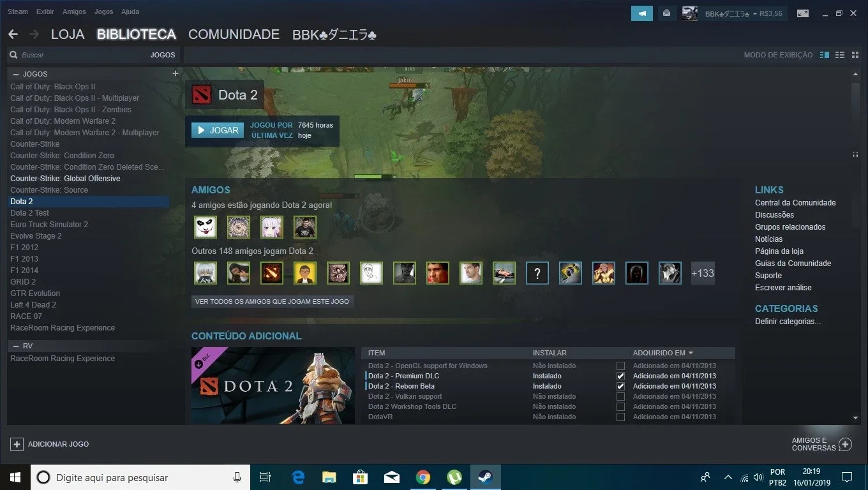This screenshot has width=868, height=490.
Task: Go forward with the right arrow
Action: pos(34,34)
